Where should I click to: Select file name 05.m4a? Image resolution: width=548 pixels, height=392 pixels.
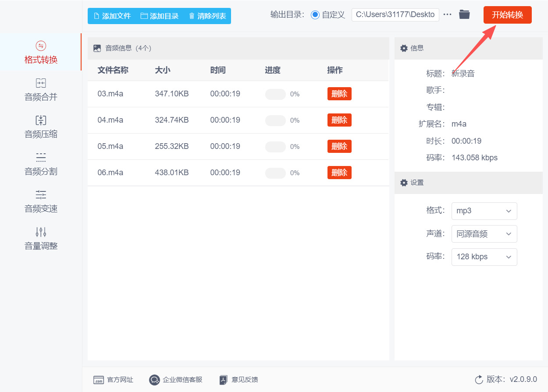click(x=110, y=146)
